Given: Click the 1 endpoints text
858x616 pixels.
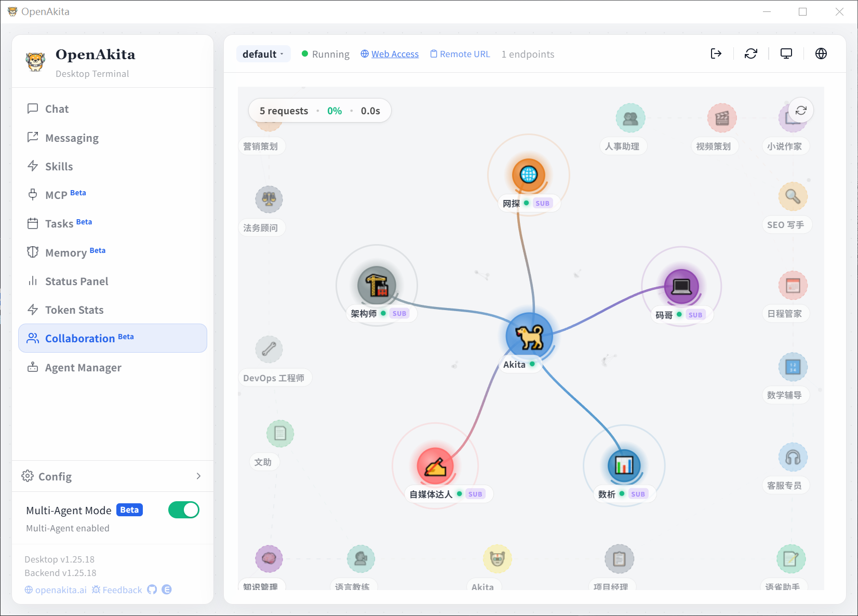Looking at the screenshot, I should click(528, 54).
